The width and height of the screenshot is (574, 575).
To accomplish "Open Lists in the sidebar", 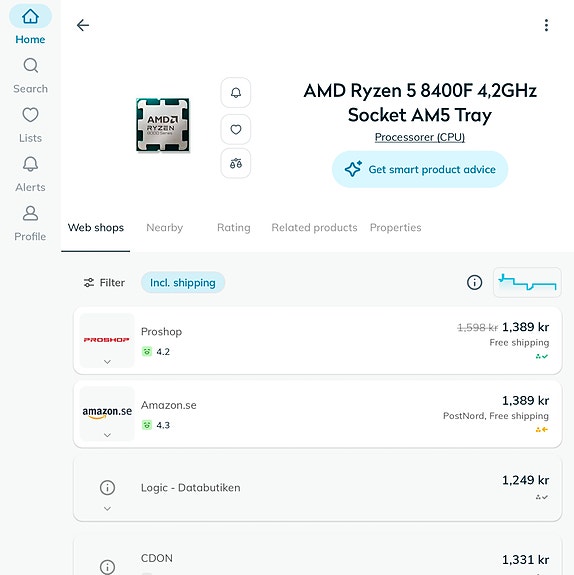I will point(30,125).
